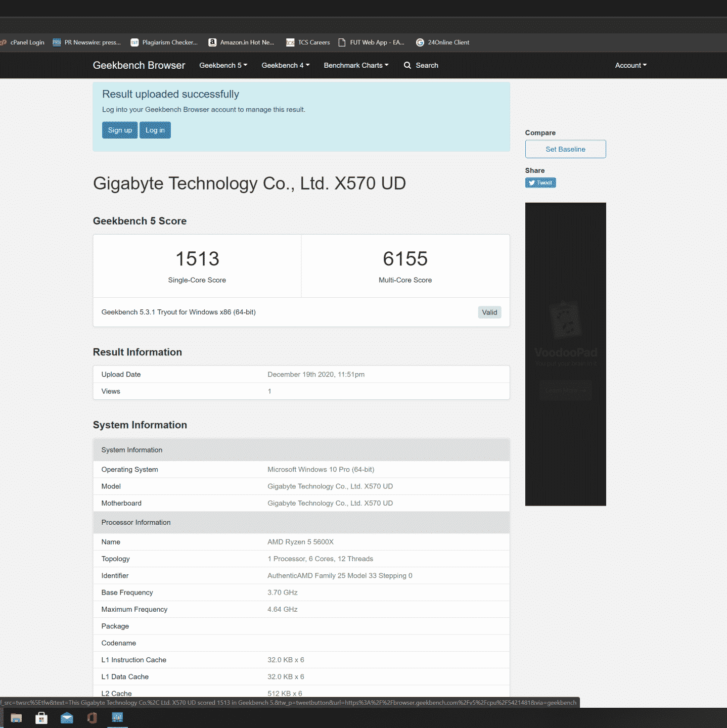Click the Microsoft Windows 10 Pro value
The height and width of the screenshot is (728, 727).
click(x=321, y=470)
